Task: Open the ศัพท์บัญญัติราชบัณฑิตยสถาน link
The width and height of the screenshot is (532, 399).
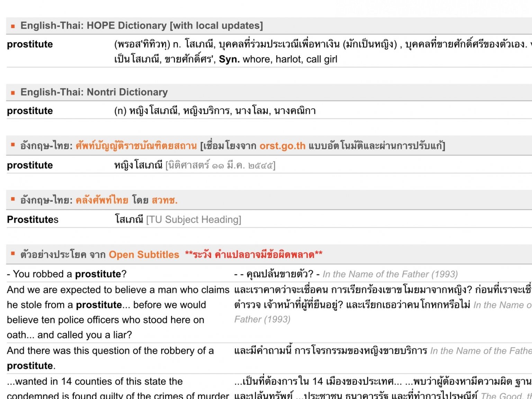Action: [x=136, y=146]
